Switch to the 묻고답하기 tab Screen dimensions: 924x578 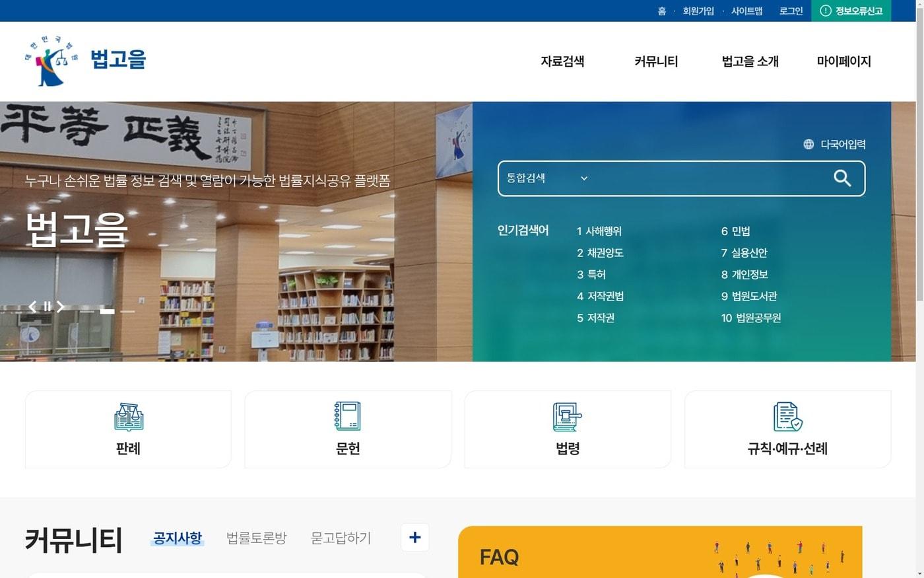(341, 538)
